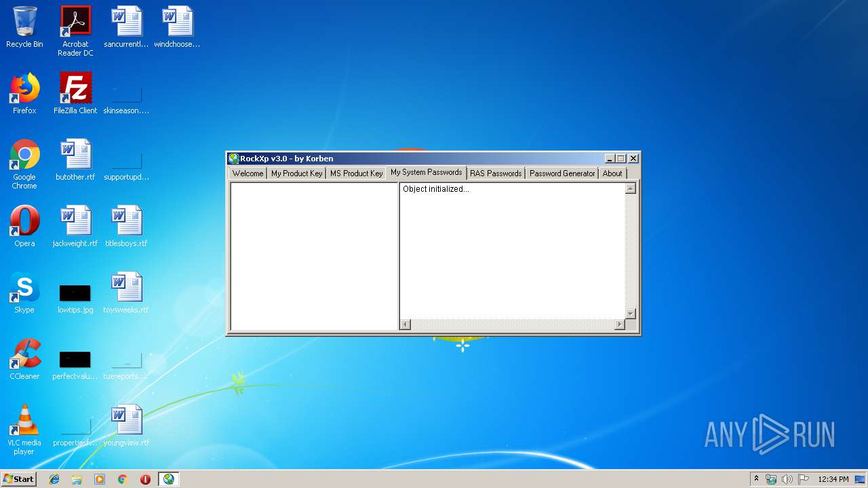Select the skinseason desktop file
Screen dimensions: 868x488
tap(126, 99)
